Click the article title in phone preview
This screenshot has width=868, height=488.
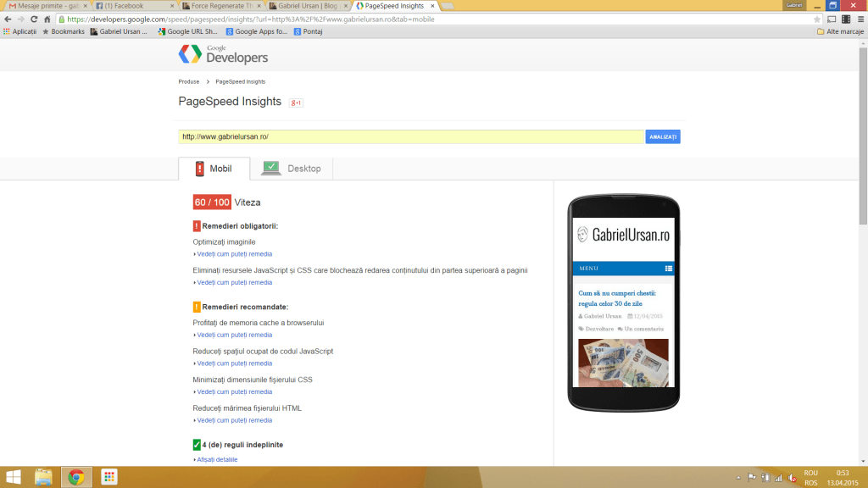(617, 298)
